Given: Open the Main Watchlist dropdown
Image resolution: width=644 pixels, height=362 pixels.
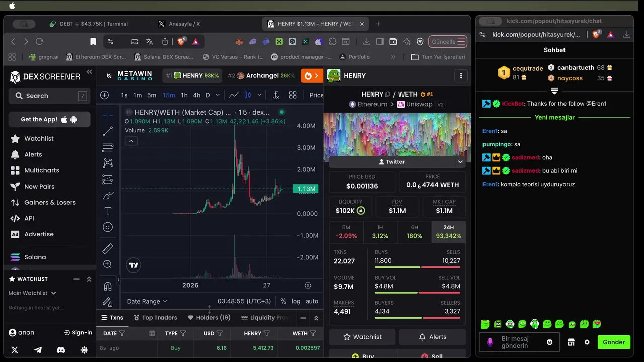Looking at the screenshot, I should tap(32, 293).
